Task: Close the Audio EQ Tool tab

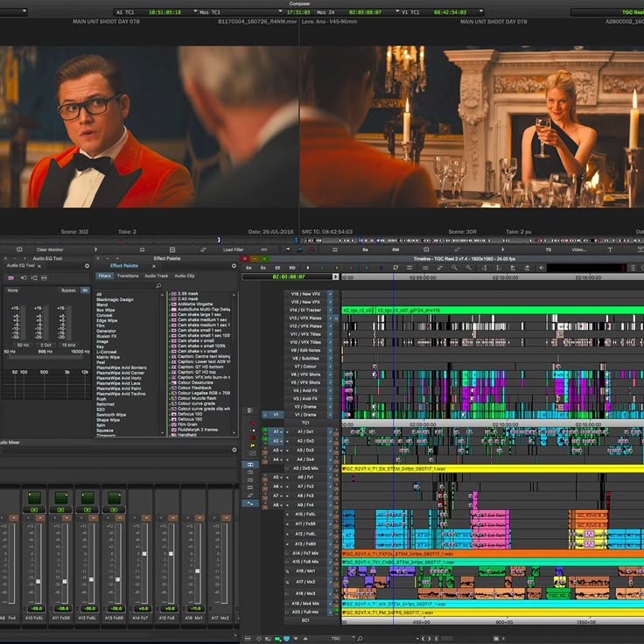Action: pos(39,266)
